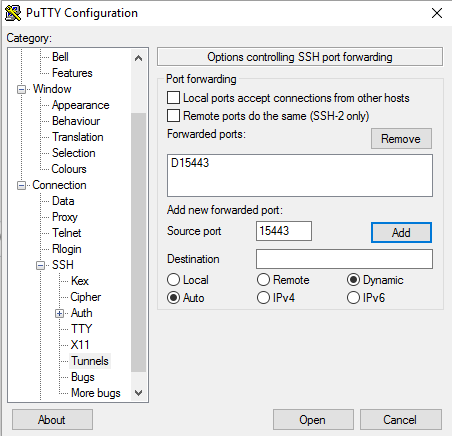The width and height of the screenshot is (452, 436).
Task: Go to the Kex settings page
Action: pos(80,281)
